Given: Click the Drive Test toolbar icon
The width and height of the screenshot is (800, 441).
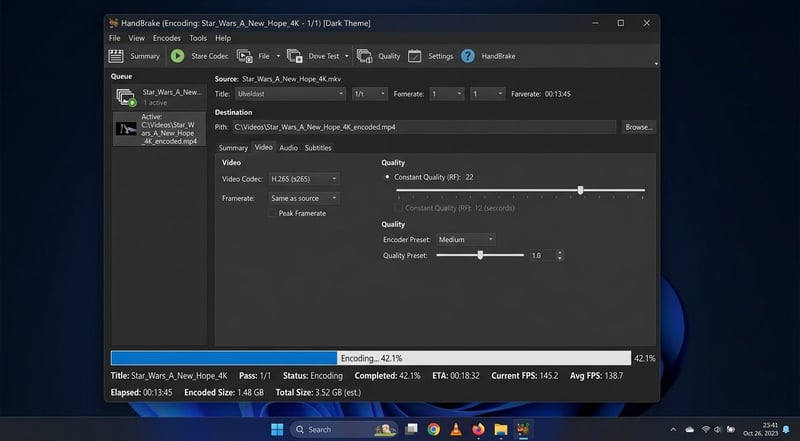Looking at the screenshot, I should [x=295, y=56].
